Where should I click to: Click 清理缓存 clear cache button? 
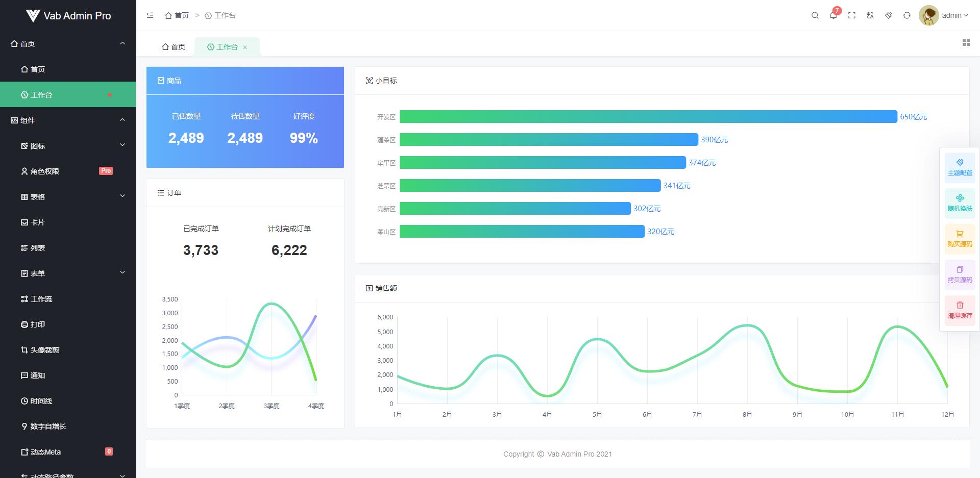click(960, 311)
